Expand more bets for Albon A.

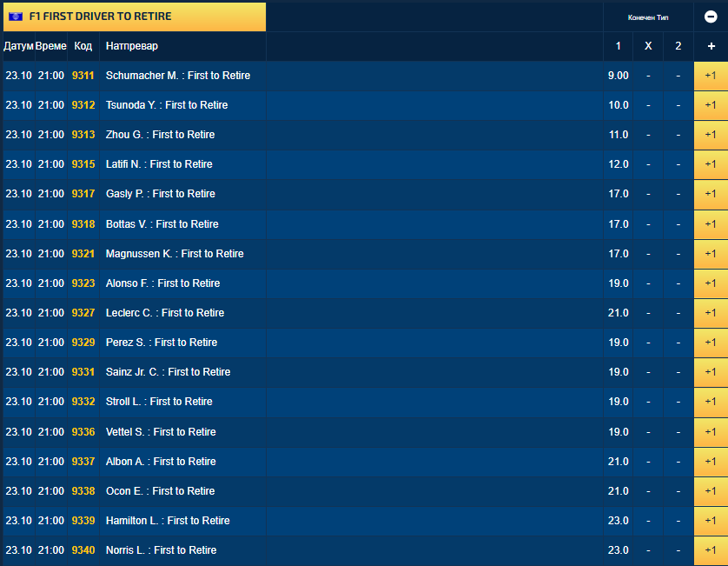[x=711, y=462]
